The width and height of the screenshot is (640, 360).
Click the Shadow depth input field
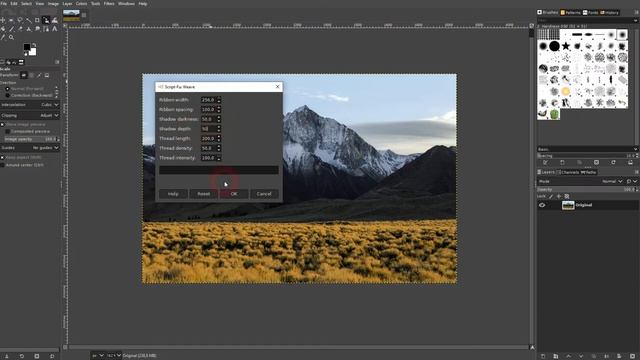click(x=208, y=129)
